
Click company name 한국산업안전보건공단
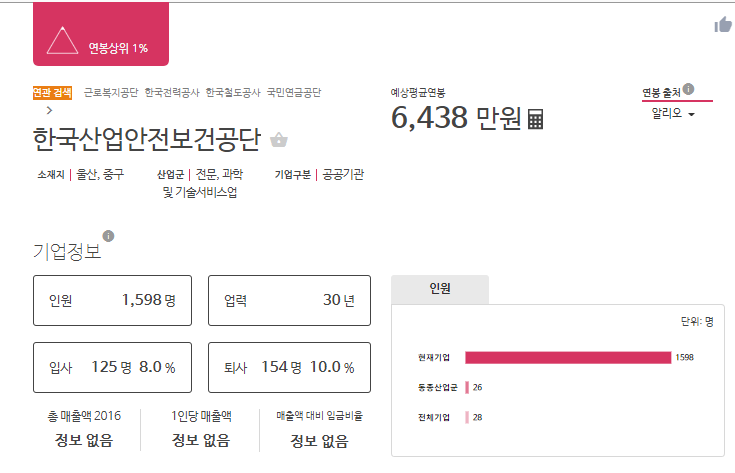(x=147, y=139)
